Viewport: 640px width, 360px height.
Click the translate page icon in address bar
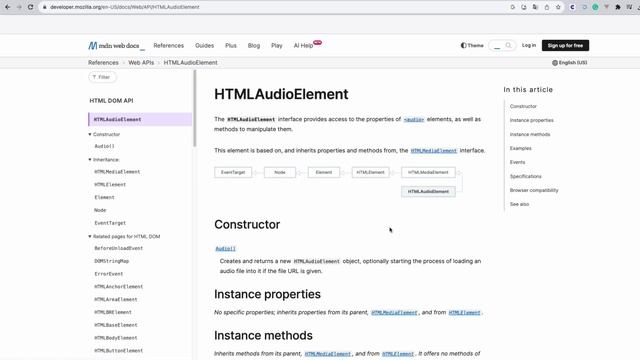pos(535,7)
